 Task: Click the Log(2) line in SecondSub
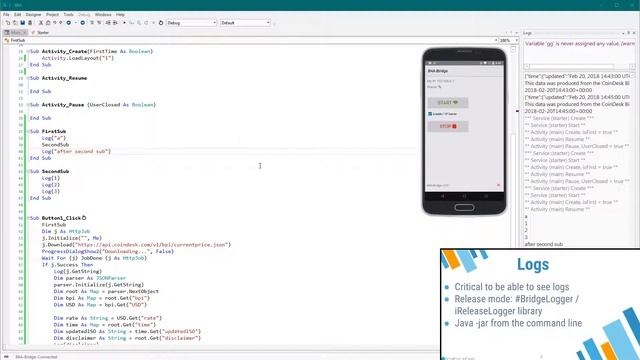tap(51, 185)
